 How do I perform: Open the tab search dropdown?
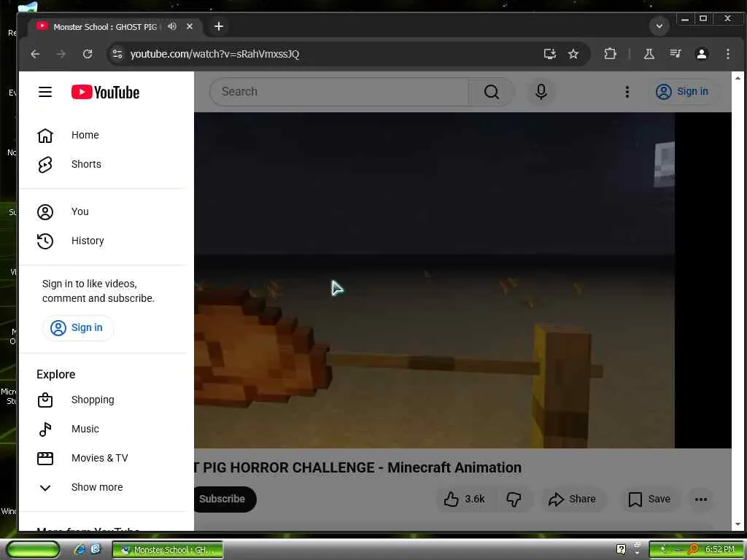click(659, 26)
